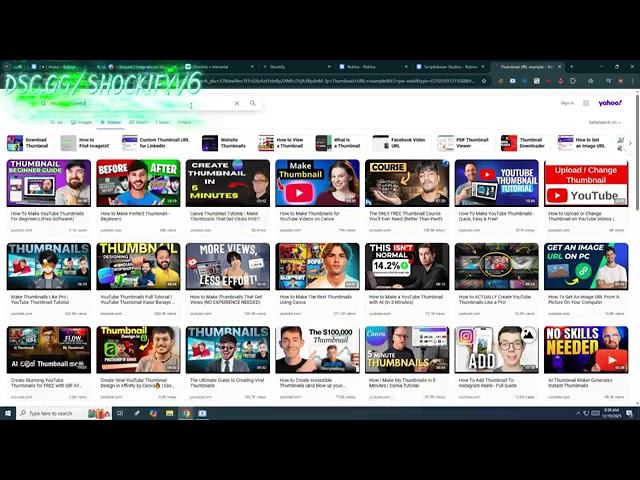Image resolution: width=640 pixels, height=480 pixels.
Task: Select the How to Get an Image URL chip
Action: tap(583, 143)
